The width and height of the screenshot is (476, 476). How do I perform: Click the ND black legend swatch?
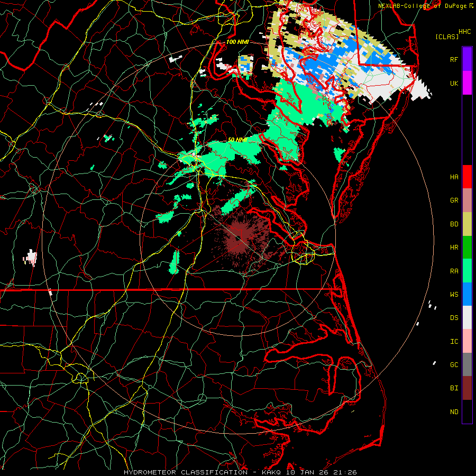coord(467,411)
